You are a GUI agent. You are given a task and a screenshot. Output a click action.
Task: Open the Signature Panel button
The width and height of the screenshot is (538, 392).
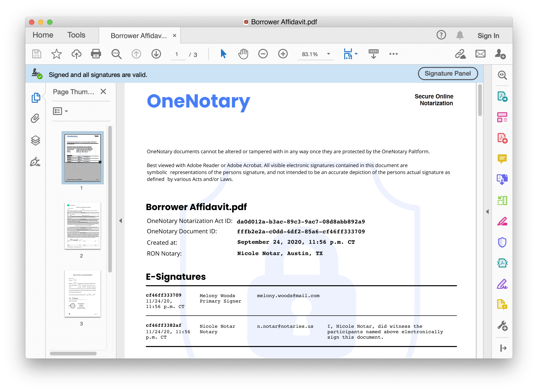click(x=448, y=73)
